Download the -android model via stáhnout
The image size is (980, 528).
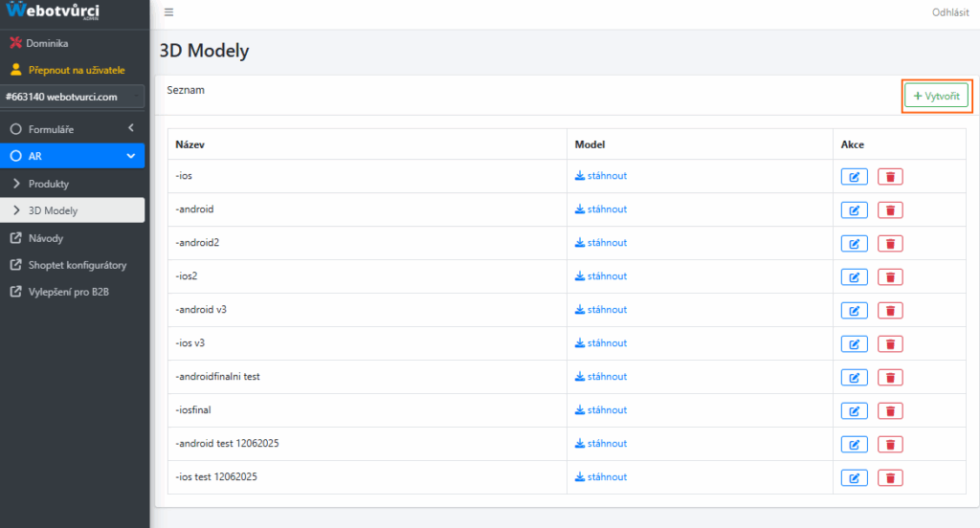601,209
